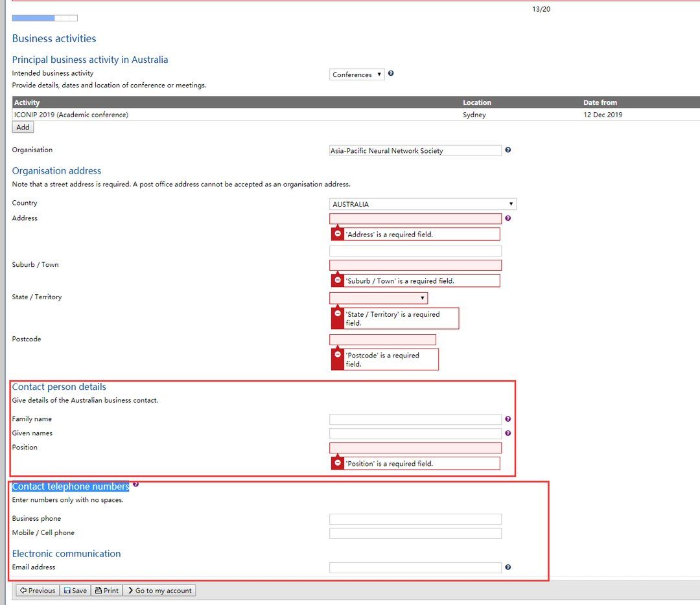
Task: Open the Country dropdown showing AUSTRALIA
Action: point(423,204)
